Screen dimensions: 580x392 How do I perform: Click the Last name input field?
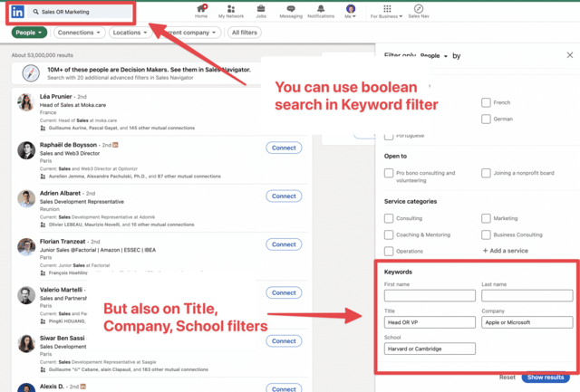click(x=527, y=295)
